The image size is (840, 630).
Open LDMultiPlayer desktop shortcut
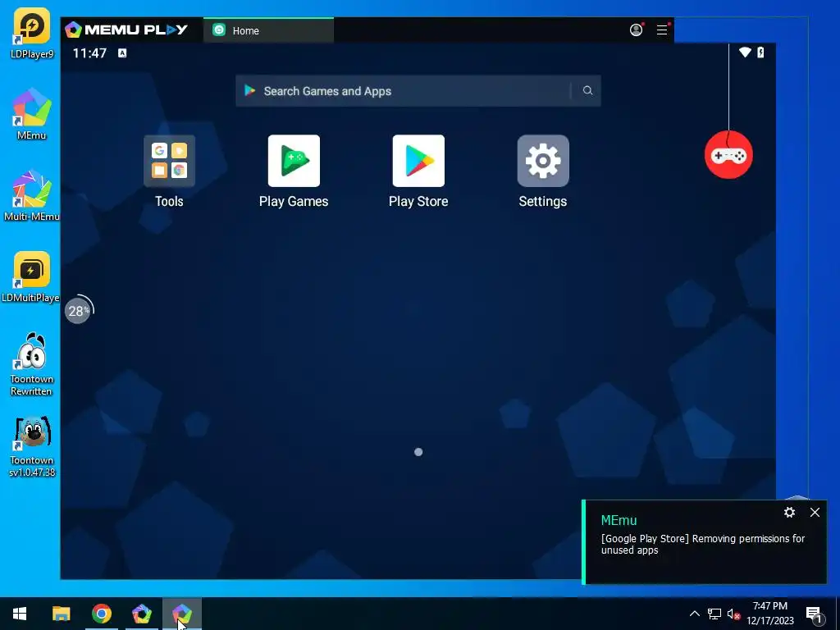[x=30, y=277]
